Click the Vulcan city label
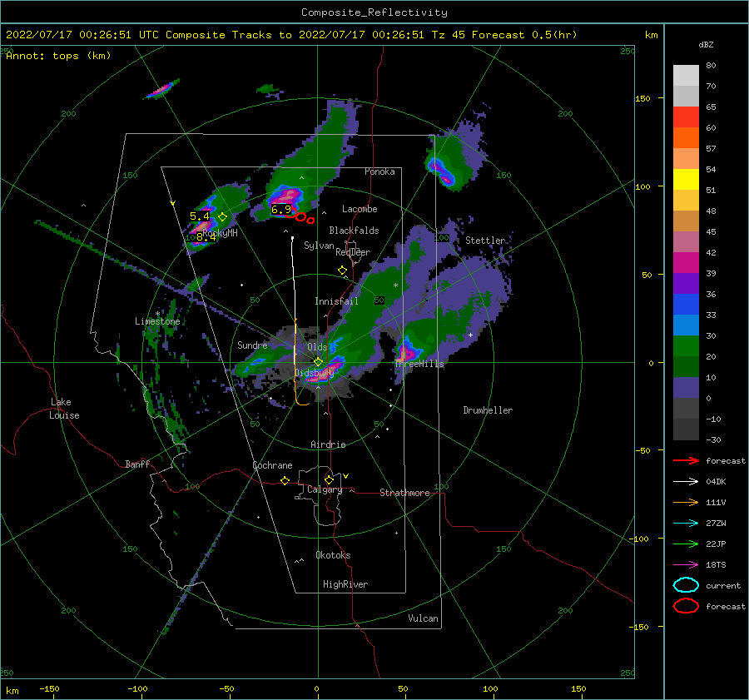This screenshot has width=749, height=700. click(x=424, y=618)
